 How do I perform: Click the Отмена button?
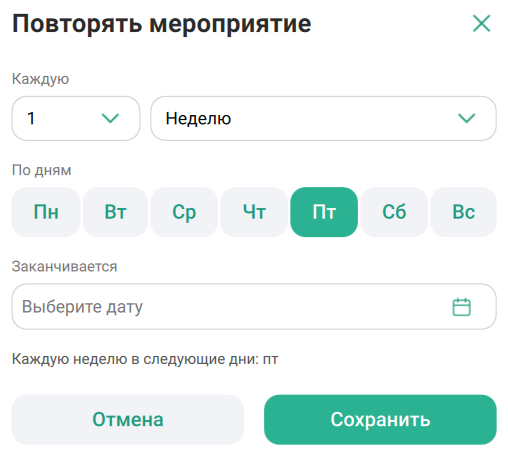128,420
